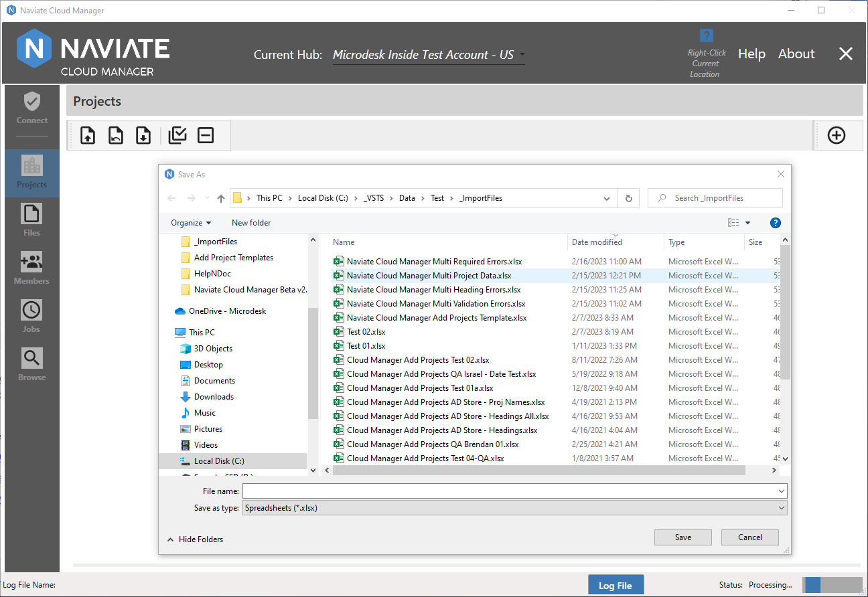Select Add Project Templates folder in navigation pane
The image size is (868, 597).
tap(226, 258)
